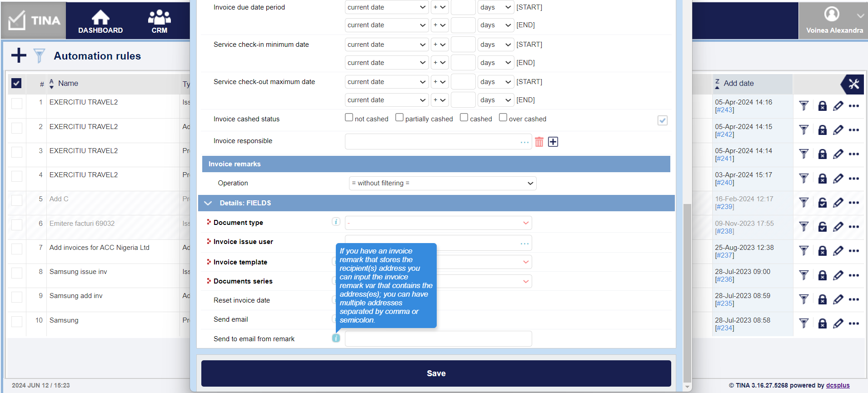Enable the 'partially cashed' checkbox
868x393 pixels.
pos(399,118)
